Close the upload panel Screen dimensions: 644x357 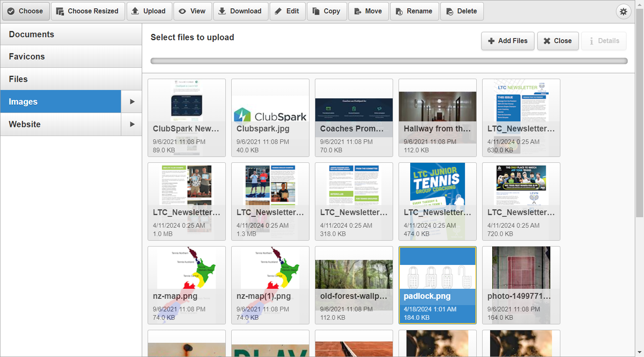click(x=558, y=41)
